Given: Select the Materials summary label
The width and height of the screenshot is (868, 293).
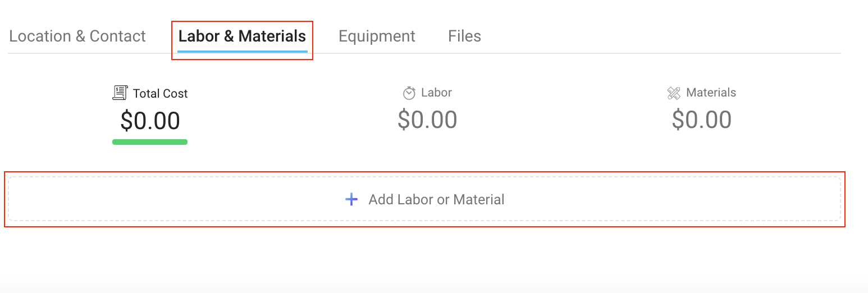Looking at the screenshot, I should click(711, 93).
